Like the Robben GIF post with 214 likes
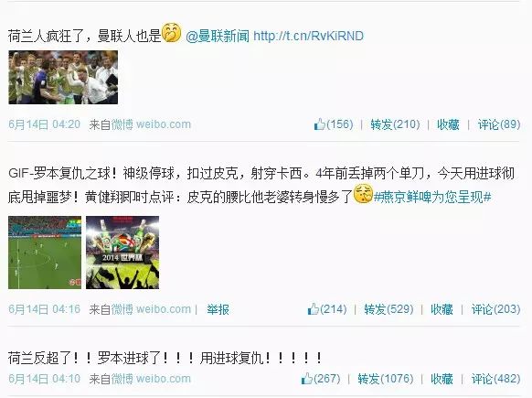 point(327,309)
